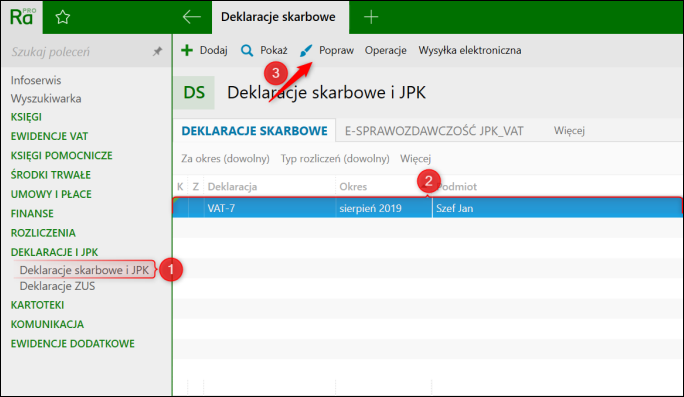
Task: Click the brush Popraw icon
Action: (306, 51)
